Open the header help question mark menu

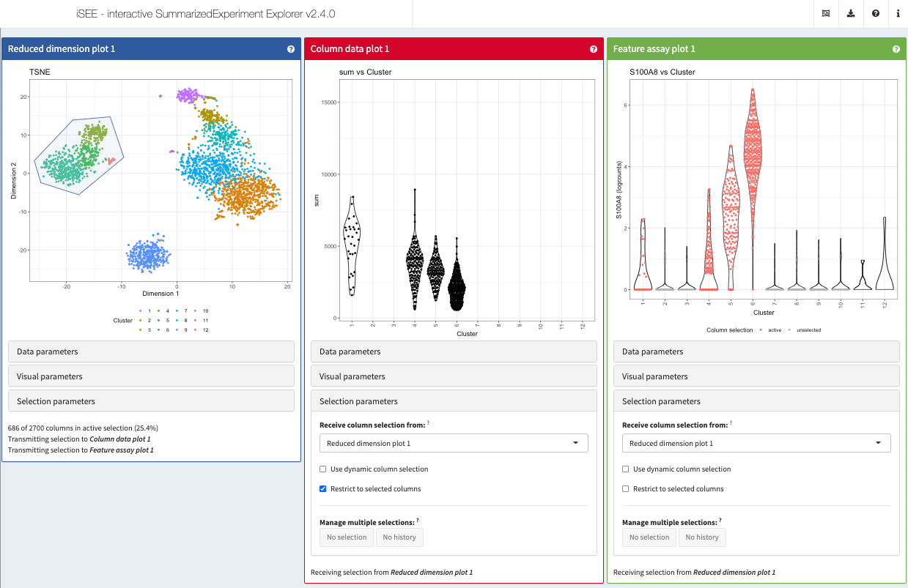point(875,14)
